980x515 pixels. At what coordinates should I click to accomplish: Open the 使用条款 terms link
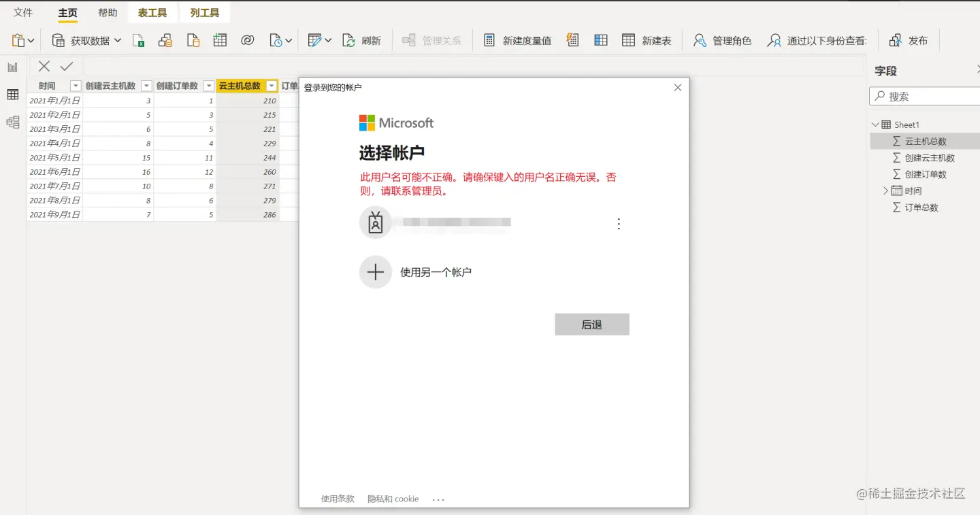(x=338, y=499)
